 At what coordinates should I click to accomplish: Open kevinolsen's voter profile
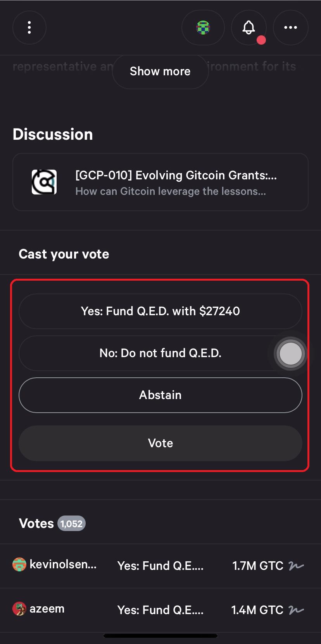(63, 564)
